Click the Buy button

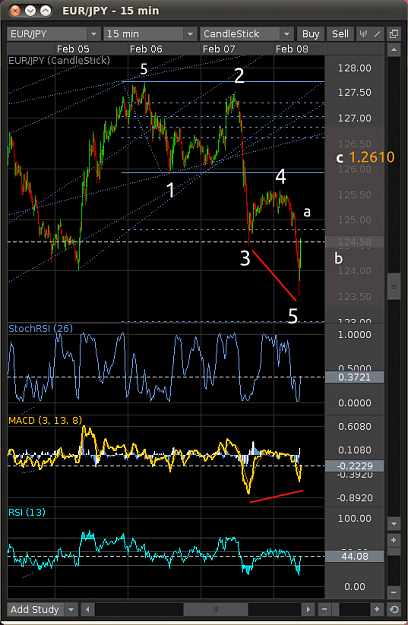310,34
